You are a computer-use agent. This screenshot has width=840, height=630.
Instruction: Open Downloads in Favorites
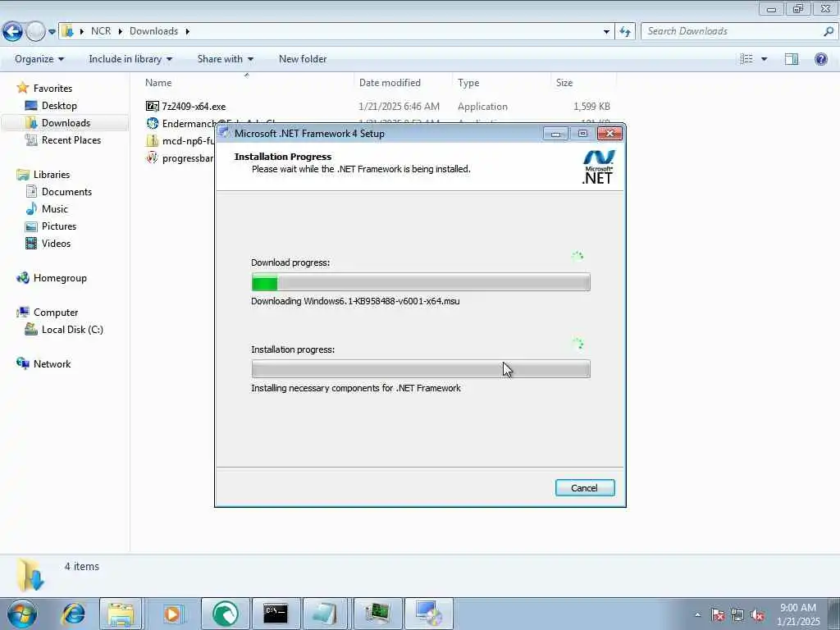[x=66, y=123]
